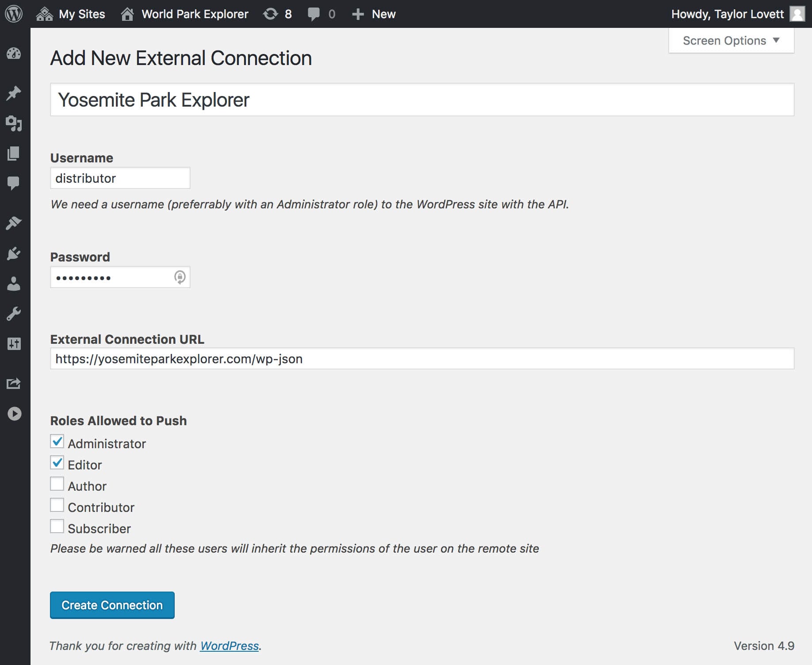The height and width of the screenshot is (665, 812).
Task: Open Tools wrench icon in sidebar
Action: pos(14,314)
